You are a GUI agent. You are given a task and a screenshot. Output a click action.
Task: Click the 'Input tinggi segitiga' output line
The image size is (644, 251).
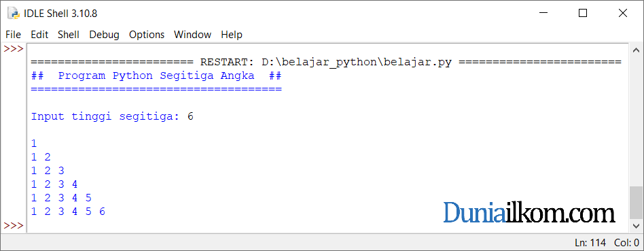112,117
